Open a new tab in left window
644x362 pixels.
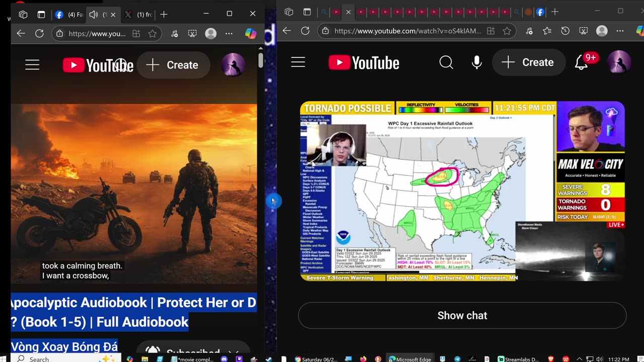coord(164,15)
